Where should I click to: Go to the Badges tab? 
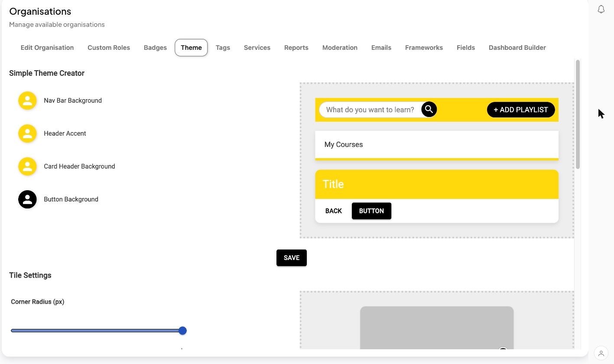155,48
